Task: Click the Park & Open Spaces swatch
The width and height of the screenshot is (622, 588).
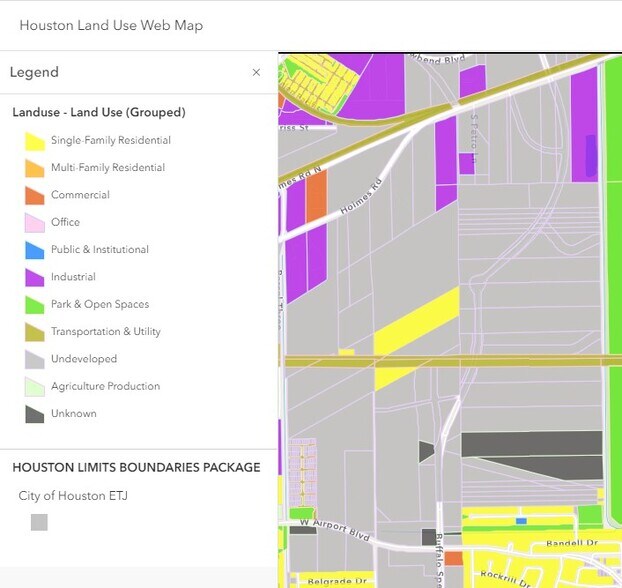Action: click(x=34, y=304)
